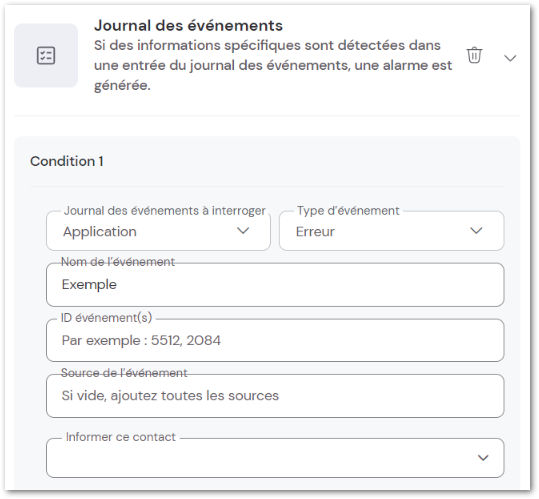
Task: Click the Source de l'événement field
Action: (x=275, y=396)
